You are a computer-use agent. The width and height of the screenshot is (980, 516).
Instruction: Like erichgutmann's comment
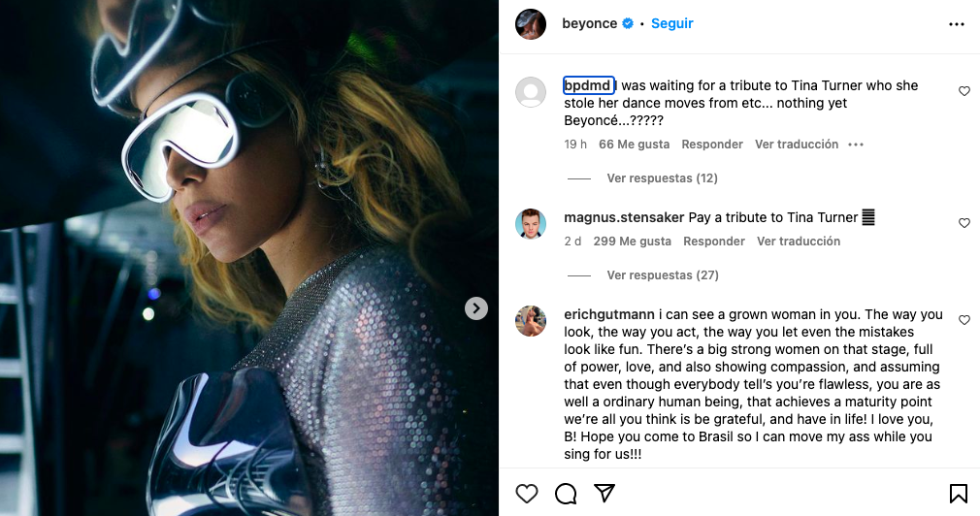964,320
